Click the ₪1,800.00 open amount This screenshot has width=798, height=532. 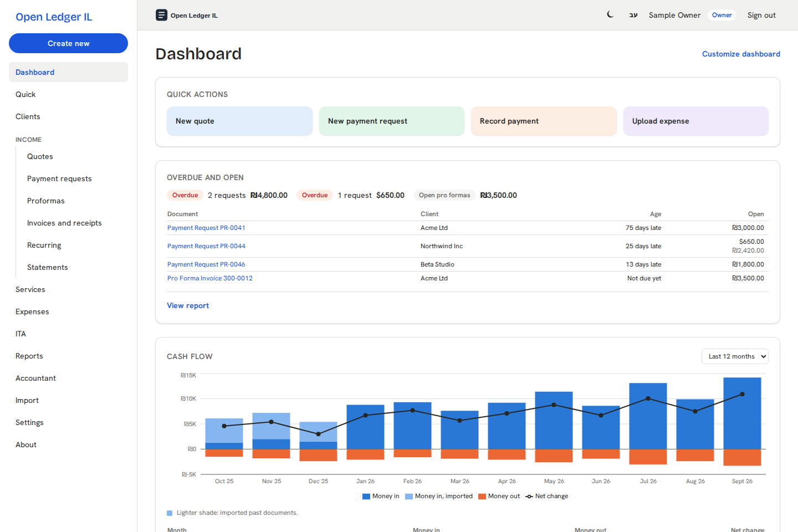pos(748,264)
